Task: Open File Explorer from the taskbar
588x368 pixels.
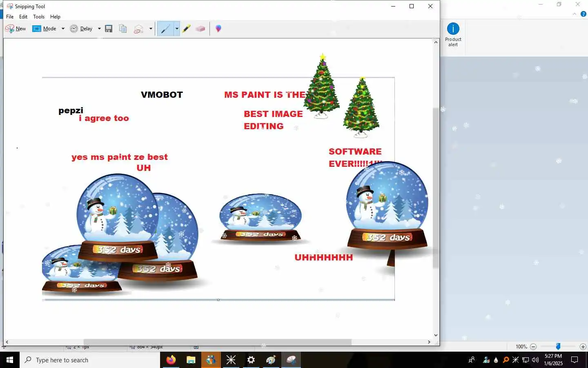Action: (191, 360)
